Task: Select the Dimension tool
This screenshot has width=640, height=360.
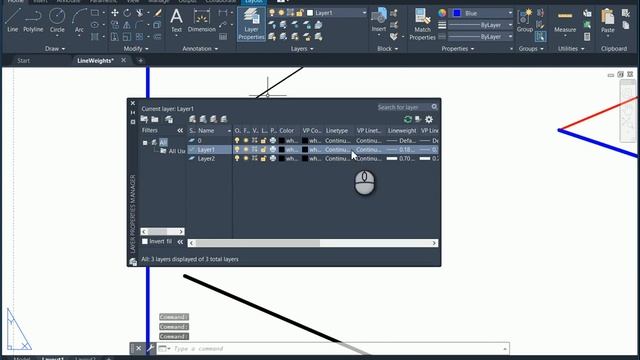Action: coord(202,21)
